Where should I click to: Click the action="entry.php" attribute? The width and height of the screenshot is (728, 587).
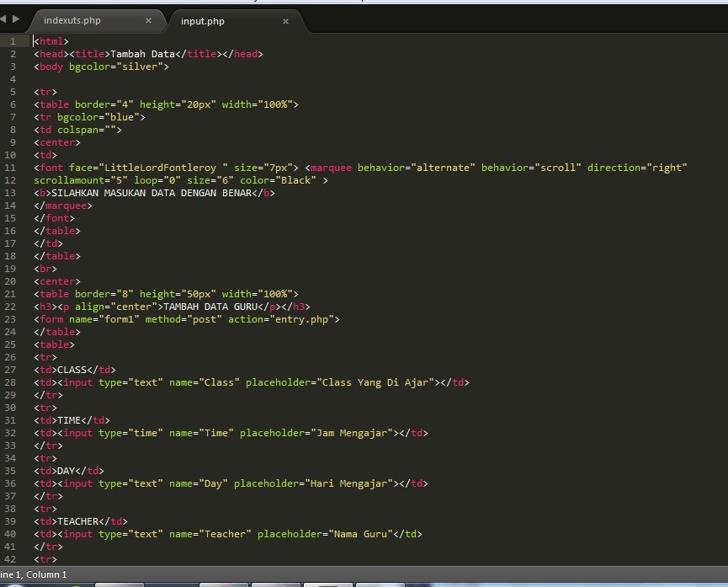(281, 319)
